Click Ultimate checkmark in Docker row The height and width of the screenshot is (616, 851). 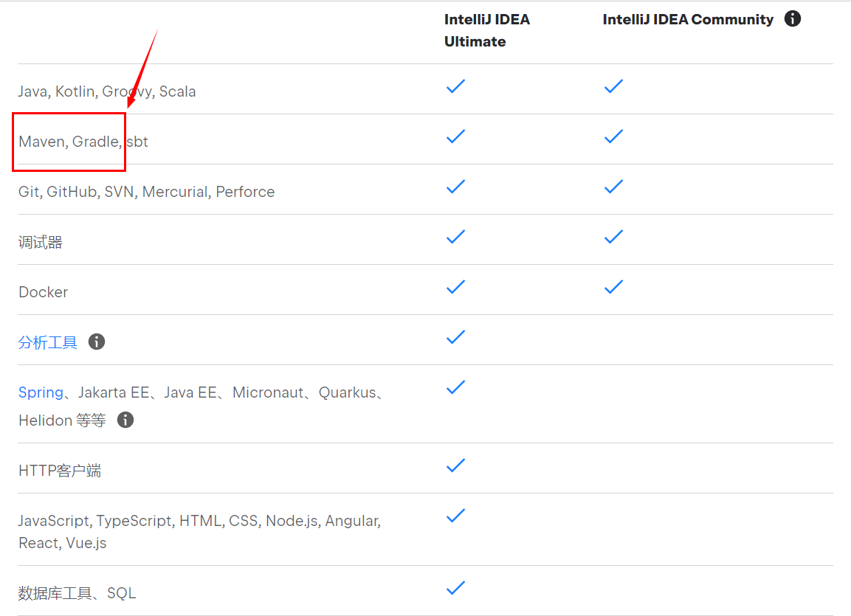click(455, 287)
